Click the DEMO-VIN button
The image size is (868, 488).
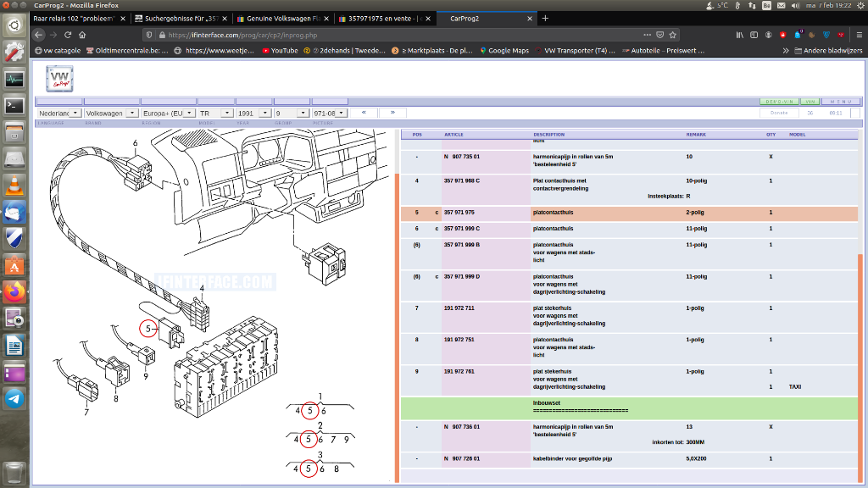point(779,102)
